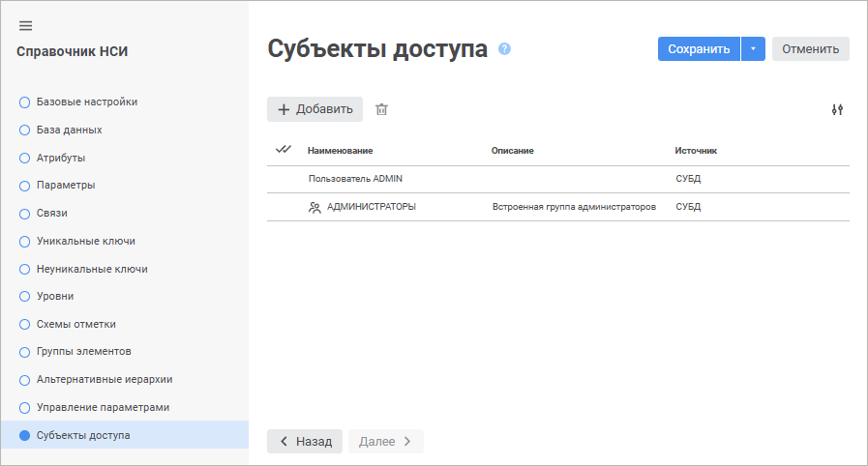Screen dimensions: 868x466
Task: Open Уникальные ключи step
Action: point(86,241)
